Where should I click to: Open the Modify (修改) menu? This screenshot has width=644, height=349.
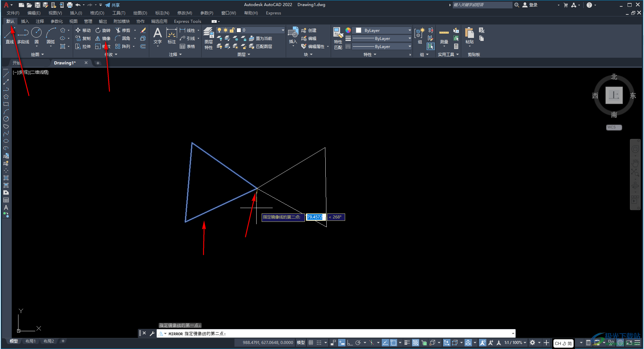(184, 13)
